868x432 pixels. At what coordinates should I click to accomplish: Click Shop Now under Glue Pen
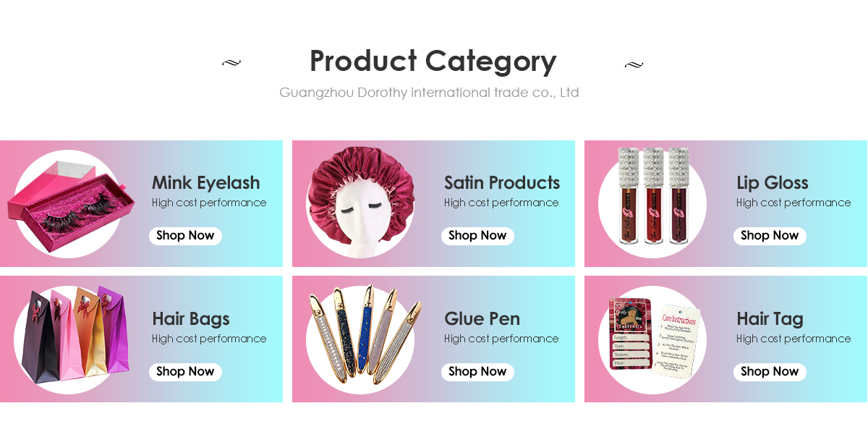pos(477,372)
